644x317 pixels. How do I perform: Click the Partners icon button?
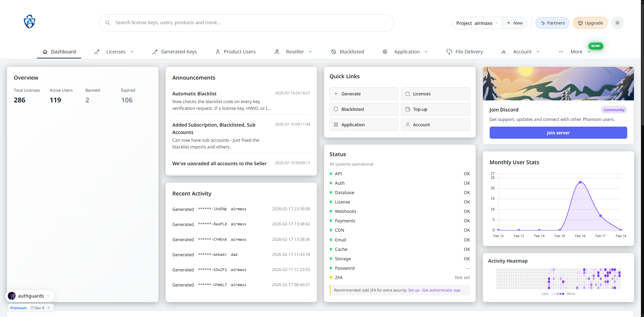point(543,23)
